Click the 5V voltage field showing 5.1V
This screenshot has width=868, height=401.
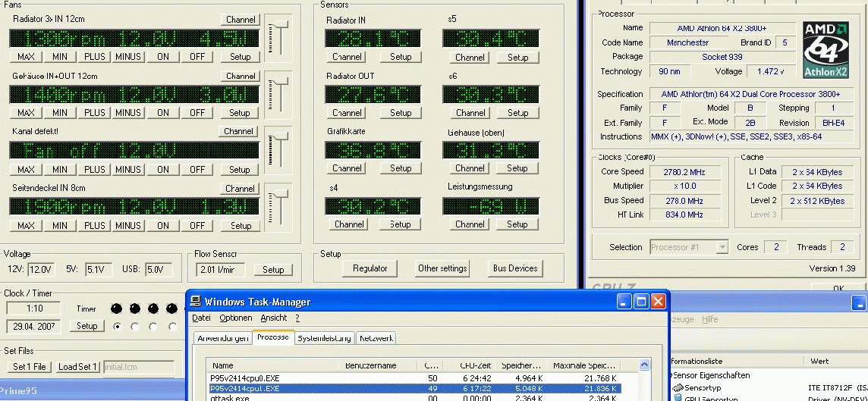pos(99,270)
